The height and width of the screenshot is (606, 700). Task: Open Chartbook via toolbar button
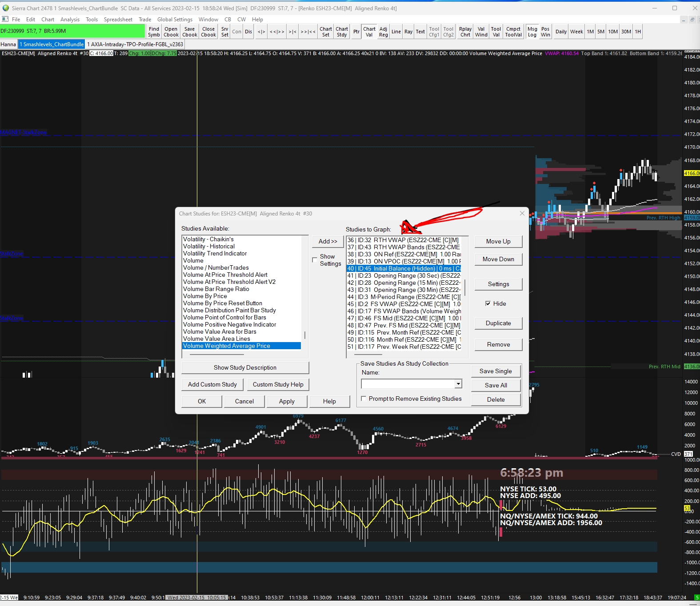[171, 32]
